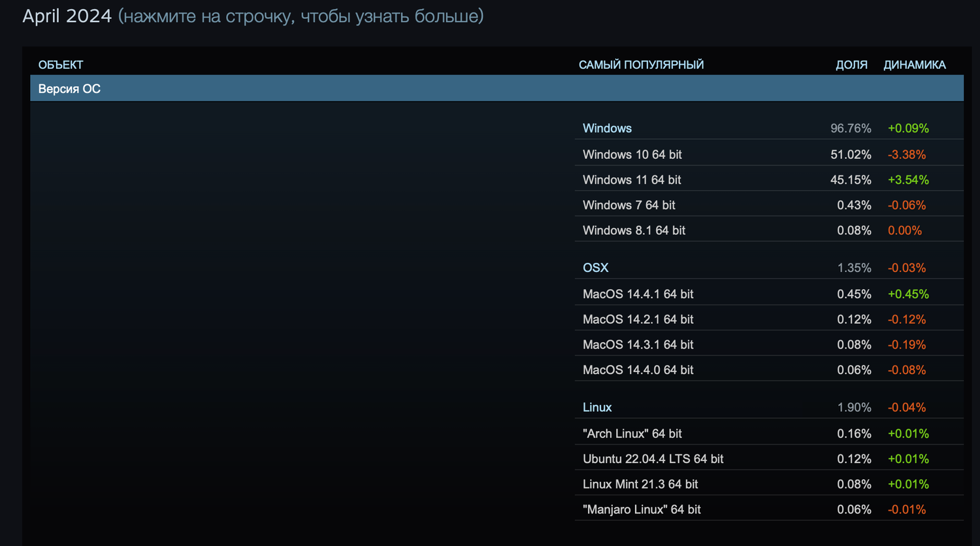Click the ОБЪЕКТ column header

coord(61,65)
